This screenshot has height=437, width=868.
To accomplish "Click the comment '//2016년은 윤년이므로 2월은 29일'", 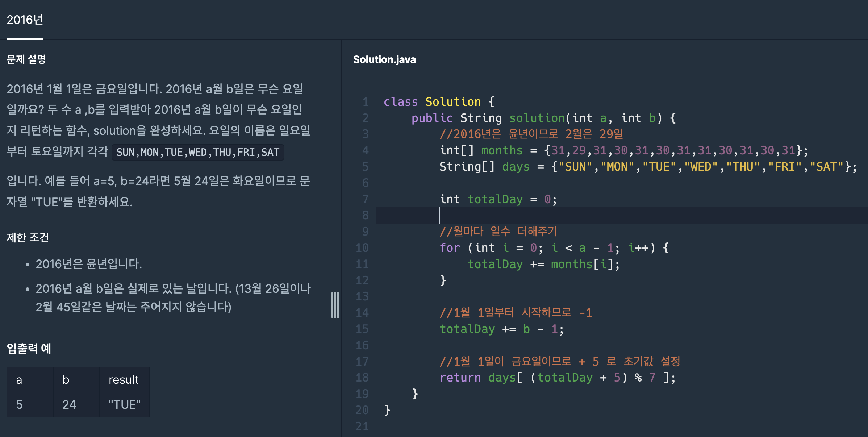I will (x=531, y=134).
